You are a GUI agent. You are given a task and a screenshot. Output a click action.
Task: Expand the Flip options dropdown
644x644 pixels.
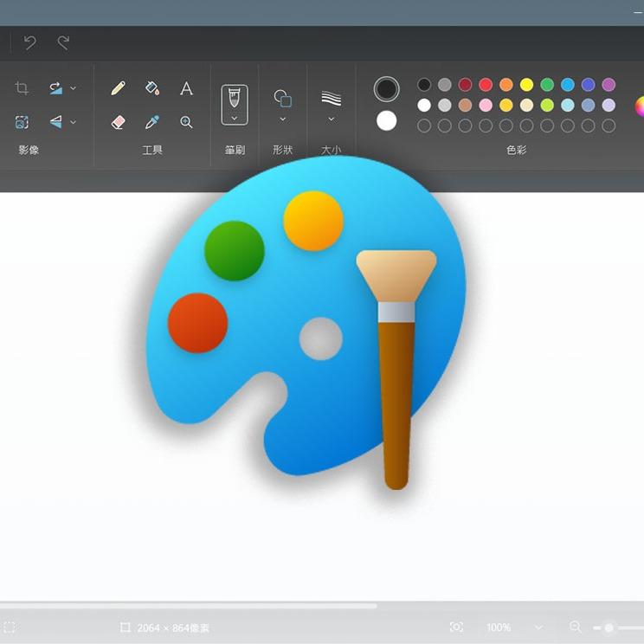[x=73, y=122]
